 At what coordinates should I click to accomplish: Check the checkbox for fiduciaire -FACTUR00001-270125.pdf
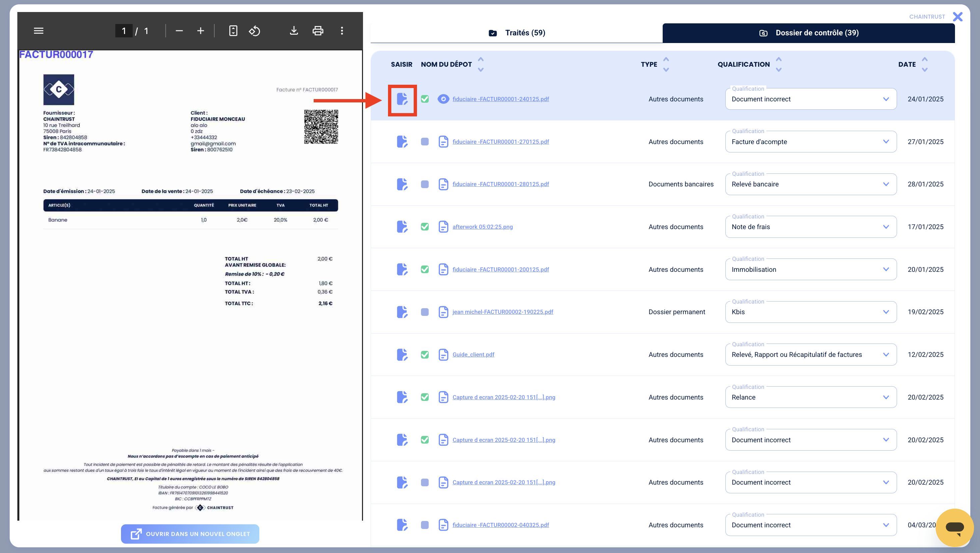[x=425, y=141]
